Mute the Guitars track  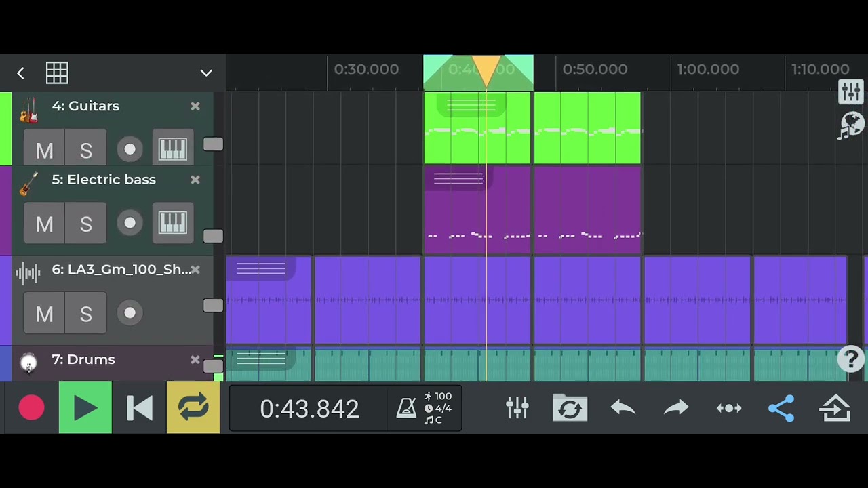click(44, 148)
